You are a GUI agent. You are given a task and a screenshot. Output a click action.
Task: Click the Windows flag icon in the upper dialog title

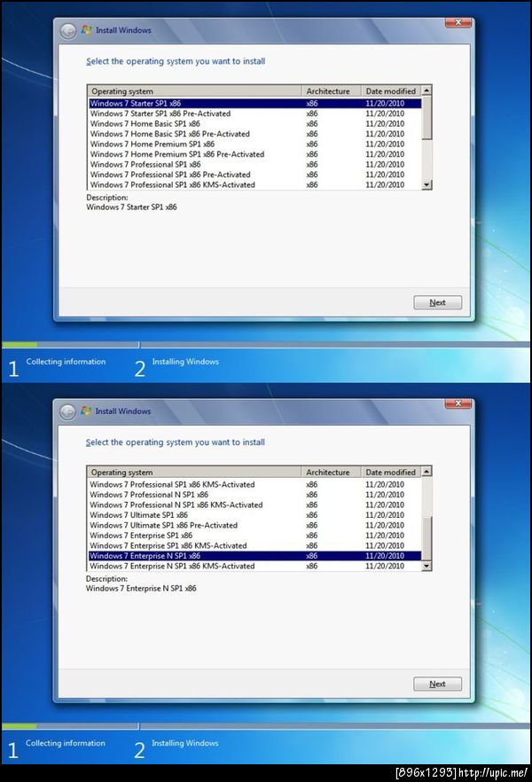pos(87,30)
